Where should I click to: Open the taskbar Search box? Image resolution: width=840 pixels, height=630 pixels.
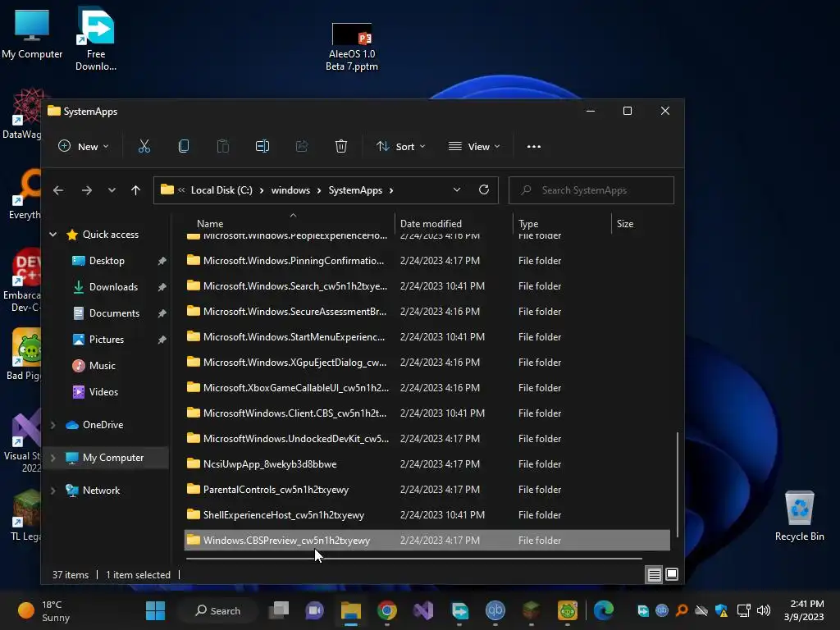click(x=218, y=610)
